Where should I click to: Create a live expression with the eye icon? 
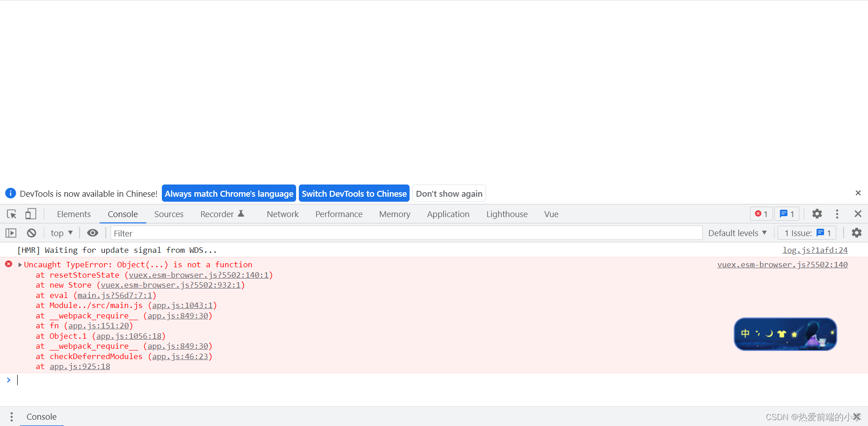93,232
